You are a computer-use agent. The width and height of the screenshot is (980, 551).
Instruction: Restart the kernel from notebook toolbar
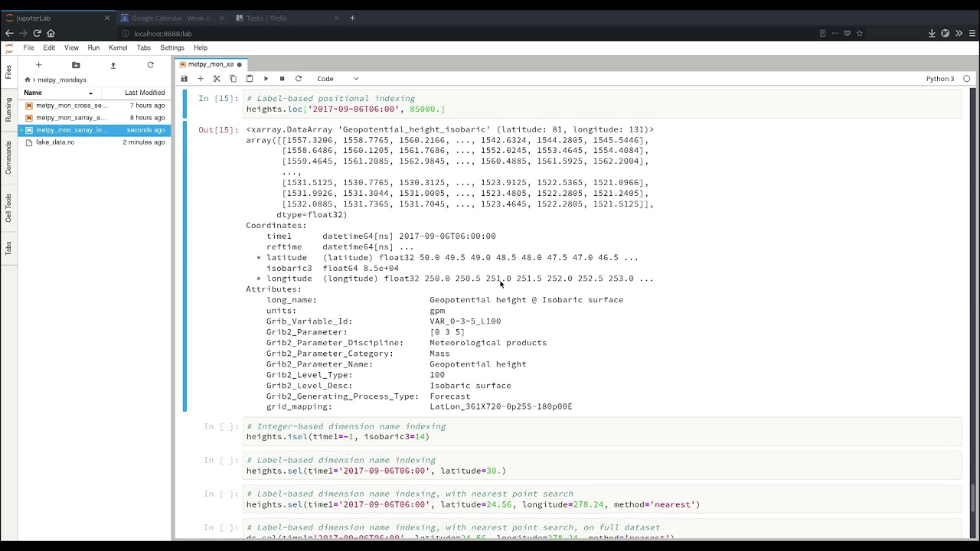pos(299,79)
